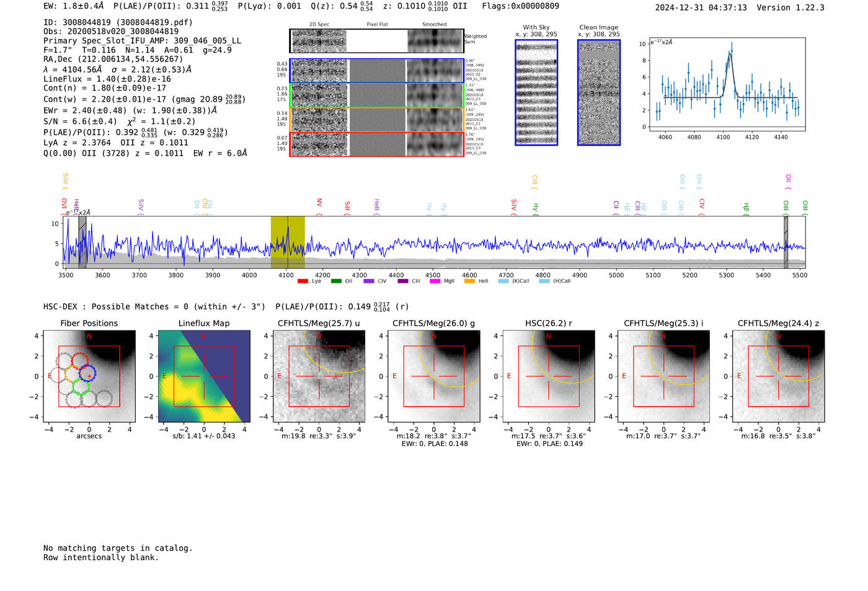Click the 'Flags:0x00000809' header text

pyautogui.click(x=520, y=6)
